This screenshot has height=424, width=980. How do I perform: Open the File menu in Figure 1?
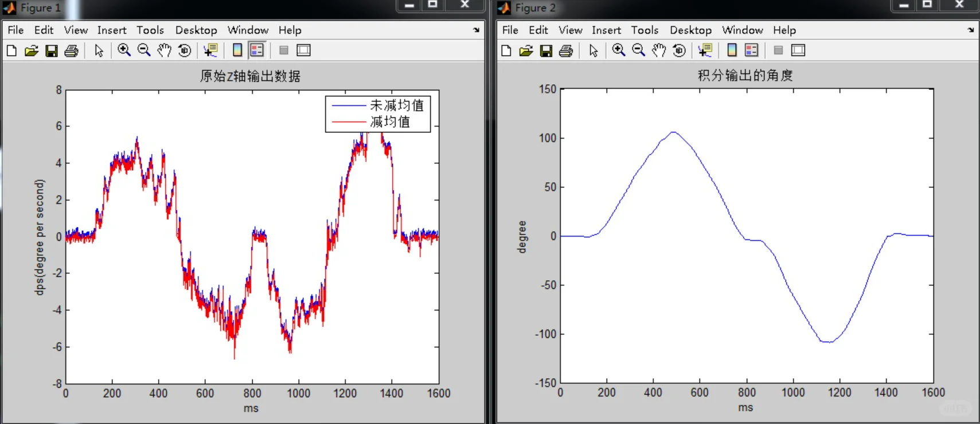pos(15,30)
